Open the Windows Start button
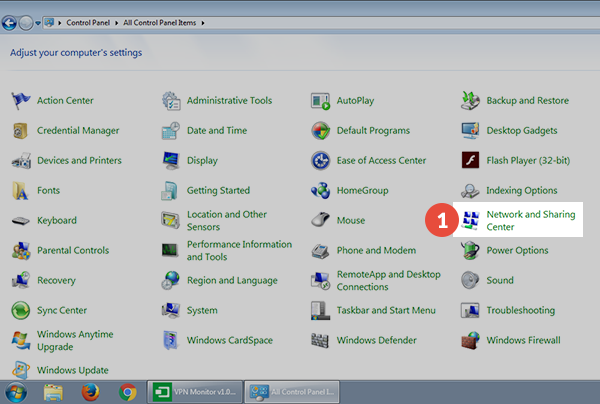Image resolution: width=600 pixels, height=404 pixels. click(x=16, y=393)
